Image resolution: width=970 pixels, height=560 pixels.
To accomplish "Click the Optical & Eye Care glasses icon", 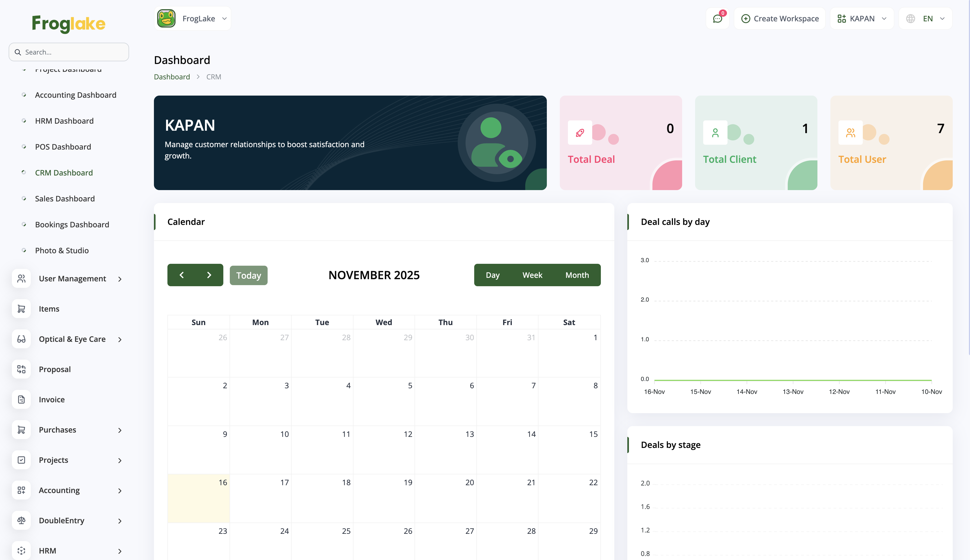I will coord(21,339).
